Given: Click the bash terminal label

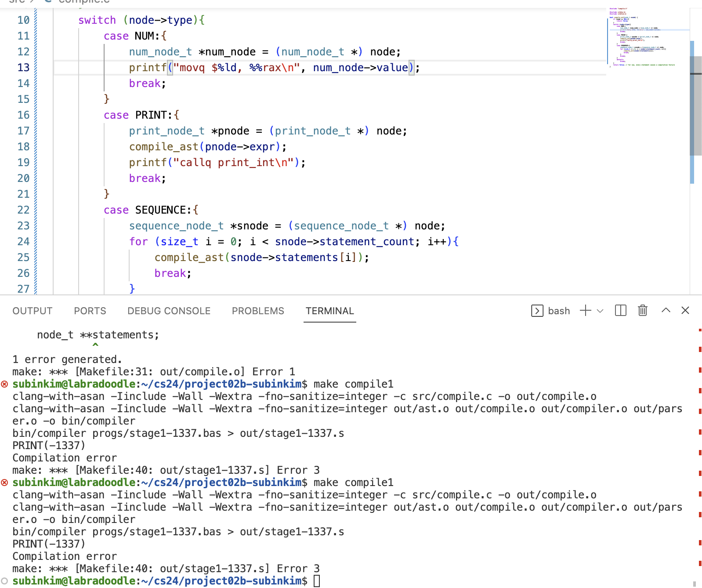Looking at the screenshot, I should 559,311.
